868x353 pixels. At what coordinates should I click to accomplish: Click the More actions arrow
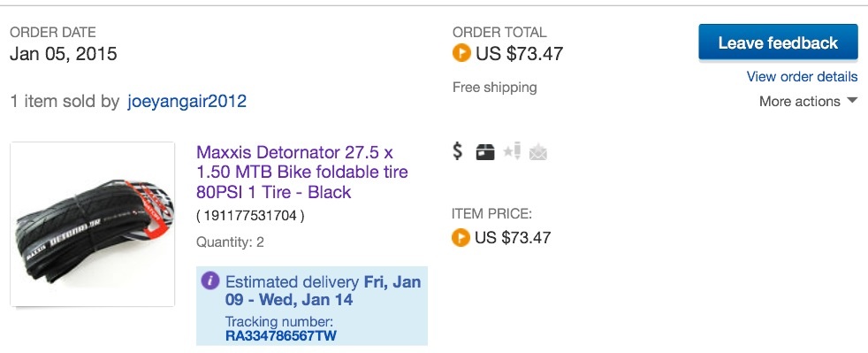pos(852,101)
